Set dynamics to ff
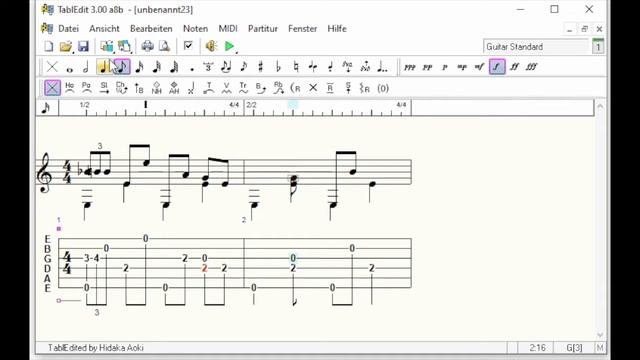This screenshot has width=640, height=360. tap(514, 67)
